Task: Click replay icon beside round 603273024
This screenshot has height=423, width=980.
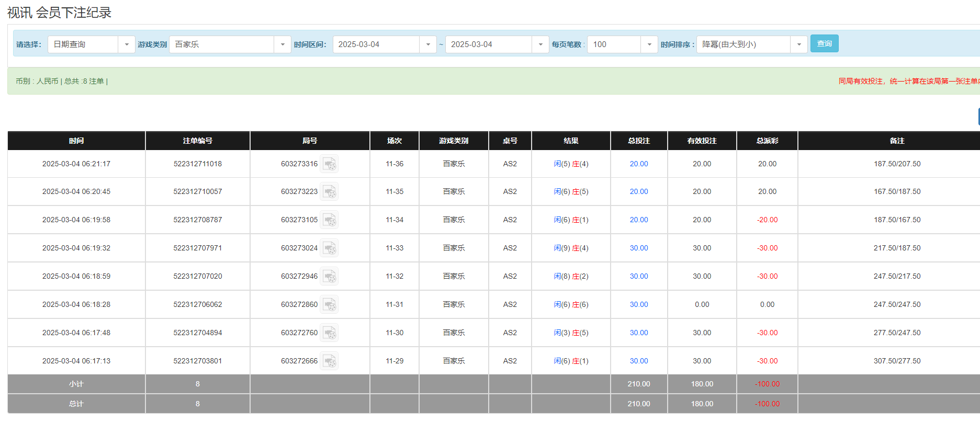Action: tap(329, 248)
